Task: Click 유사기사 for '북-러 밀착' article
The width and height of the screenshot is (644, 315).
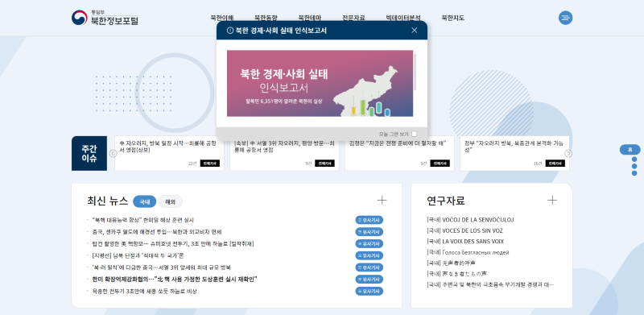Action: coord(369,267)
